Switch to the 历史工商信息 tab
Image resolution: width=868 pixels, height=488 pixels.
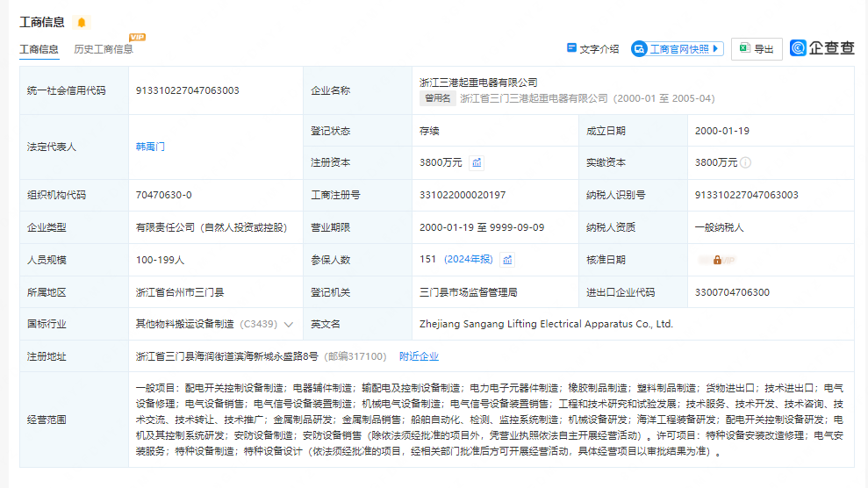pos(104,49)
